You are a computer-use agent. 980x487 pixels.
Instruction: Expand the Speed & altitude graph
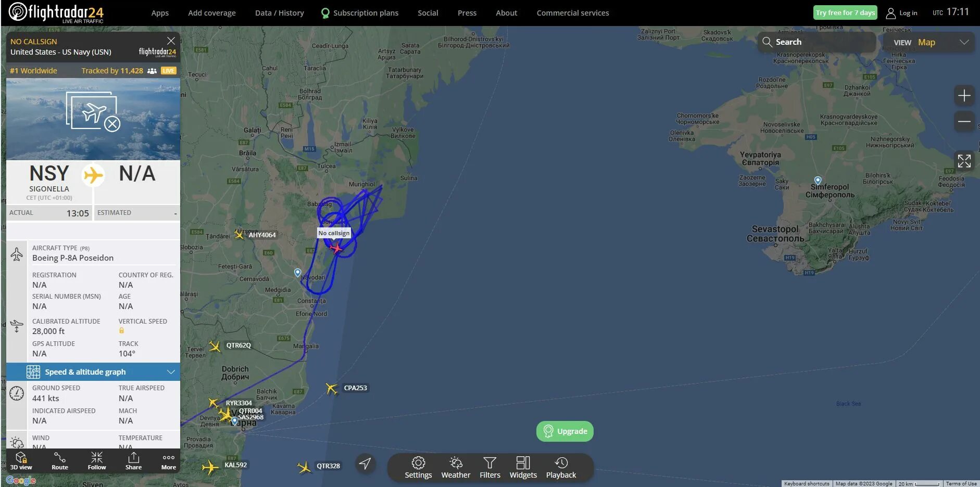click(93, 371)
